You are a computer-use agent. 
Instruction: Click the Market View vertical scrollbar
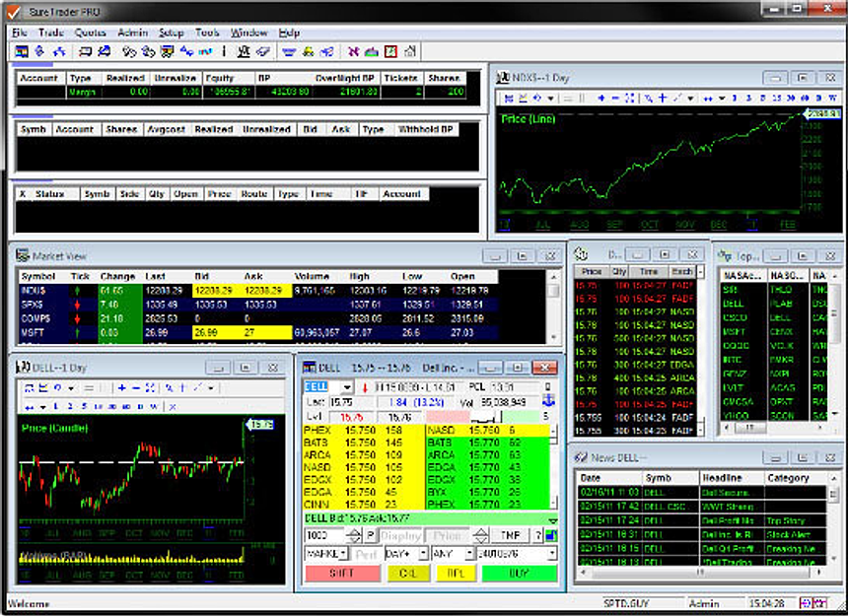553,307
